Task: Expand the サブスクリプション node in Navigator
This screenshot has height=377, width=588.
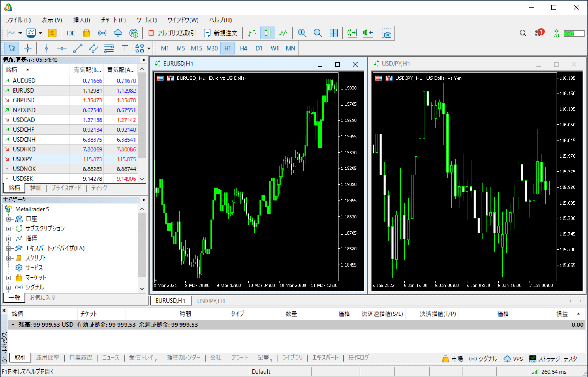Action: pos(8,229)
